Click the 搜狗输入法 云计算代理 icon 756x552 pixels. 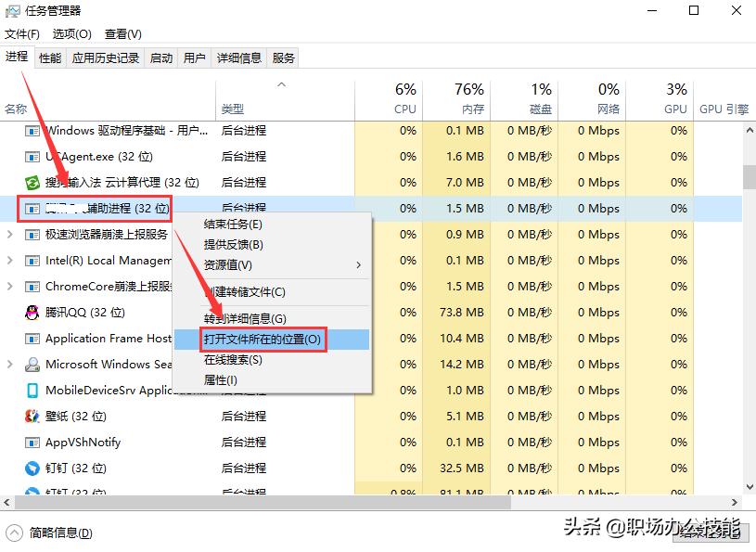32,182
